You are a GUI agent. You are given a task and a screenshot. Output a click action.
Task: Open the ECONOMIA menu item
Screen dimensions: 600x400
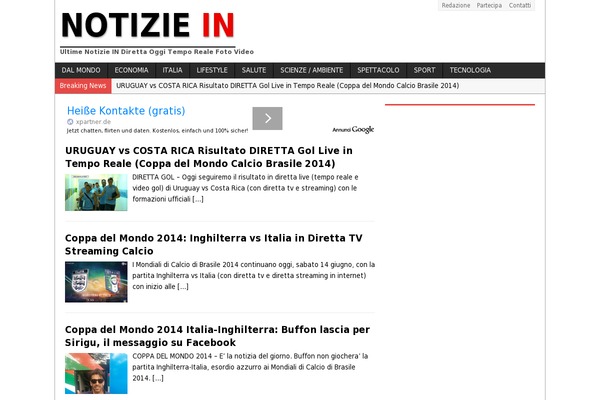131,70
